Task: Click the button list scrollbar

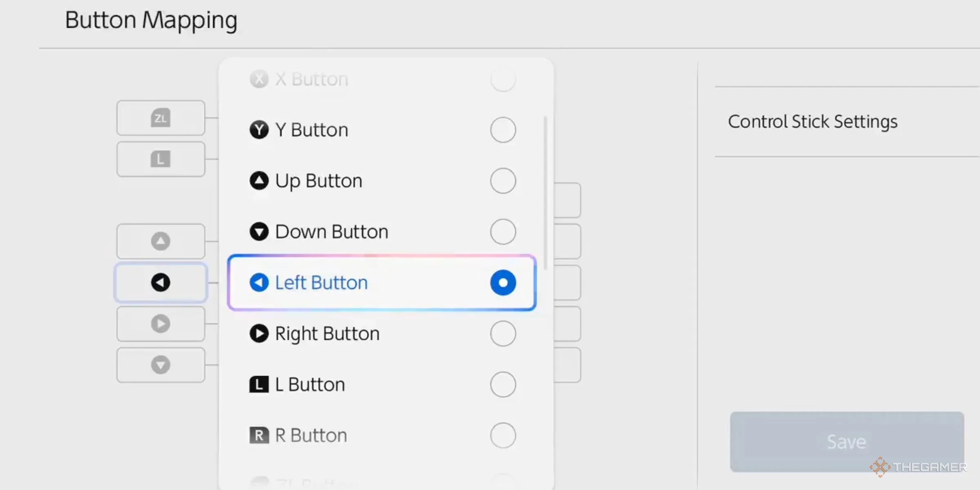Action: [546, 192]
